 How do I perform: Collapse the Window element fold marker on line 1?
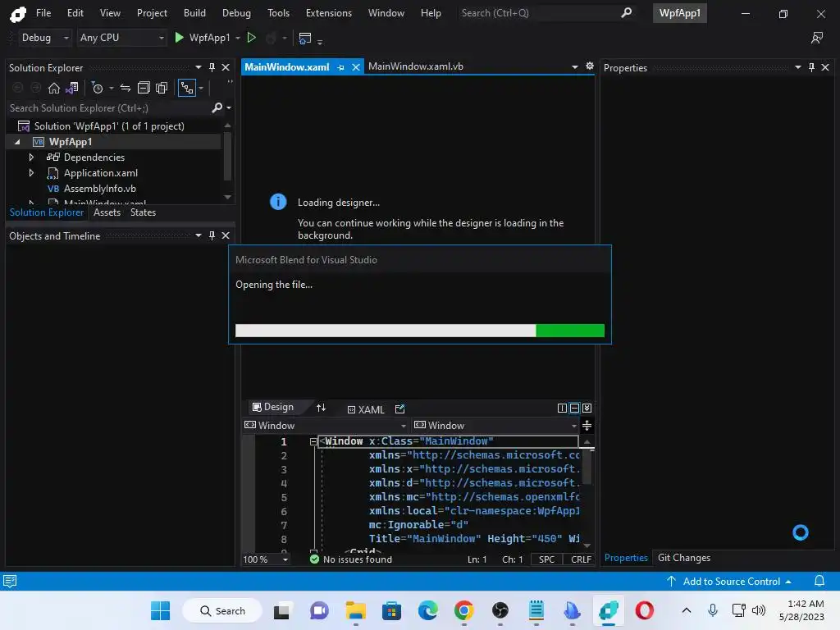tap(313, 442)
